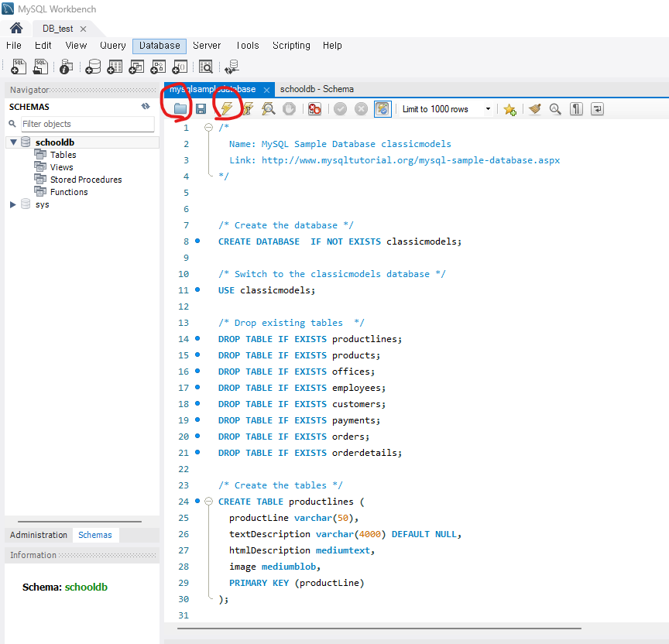Collapse the schooldb schema tree
The image size is (669, 644).
13,142
